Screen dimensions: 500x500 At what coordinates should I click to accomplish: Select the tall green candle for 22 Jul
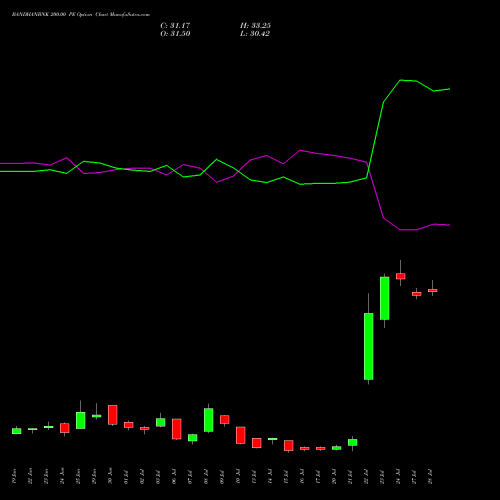(x=369, y=346)
